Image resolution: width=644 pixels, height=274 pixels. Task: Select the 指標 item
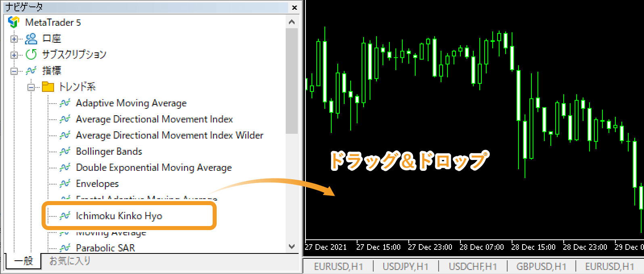click(52, 71)
